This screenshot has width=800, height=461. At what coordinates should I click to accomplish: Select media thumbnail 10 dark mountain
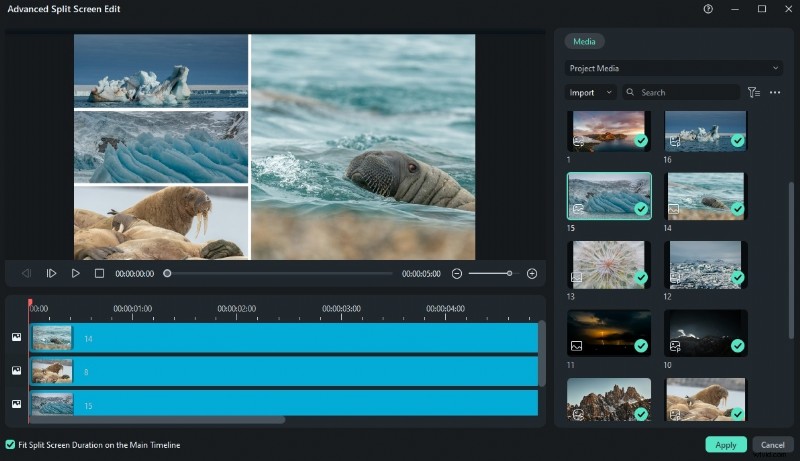[706, 332]
